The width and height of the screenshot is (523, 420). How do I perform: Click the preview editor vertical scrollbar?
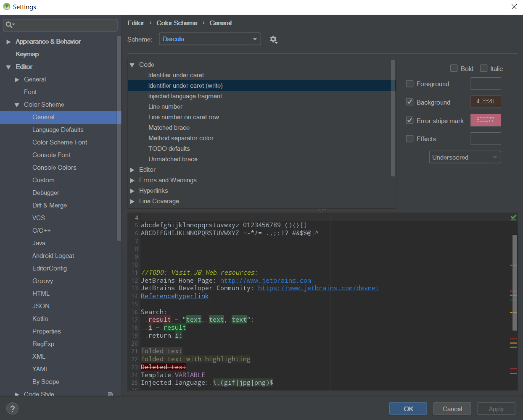[515, 283]
